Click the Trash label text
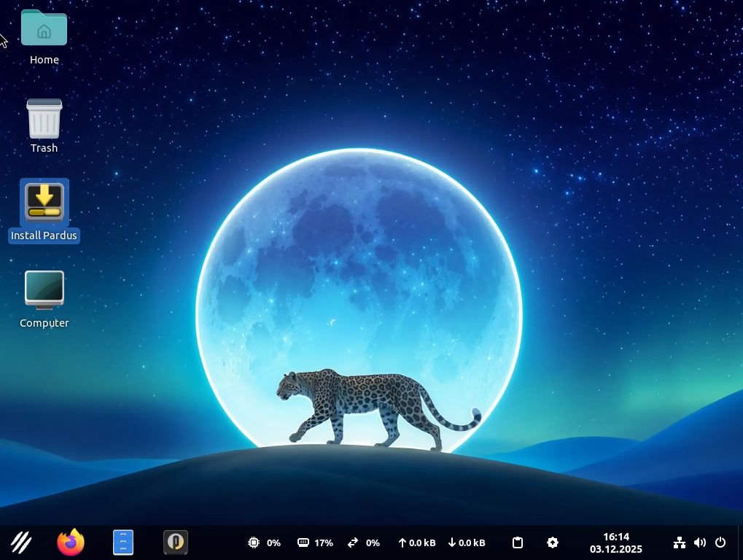 pyautogui.click(x=44, y=148)
